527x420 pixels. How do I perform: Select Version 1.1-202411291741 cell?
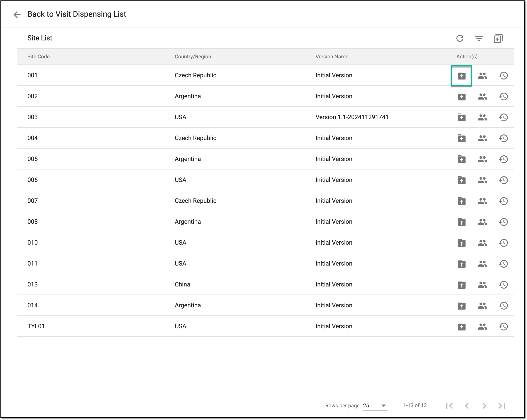[x=352, y=117]
